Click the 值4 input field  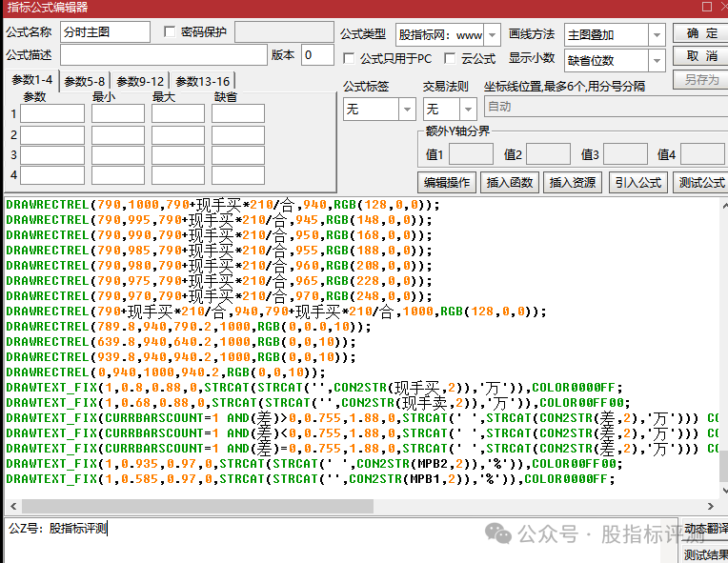click(702, 153)
